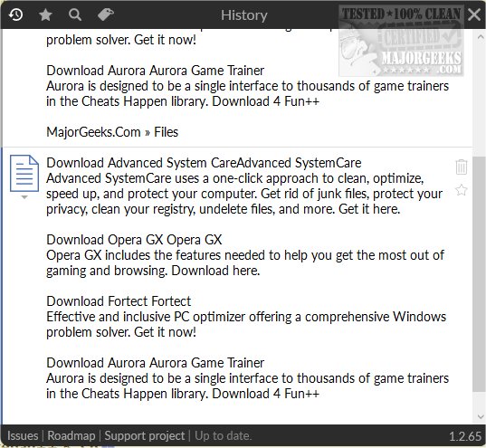Screen dimensions: 486x448
Task: Open search with the magnifier icon
Action: click(75, 14)
